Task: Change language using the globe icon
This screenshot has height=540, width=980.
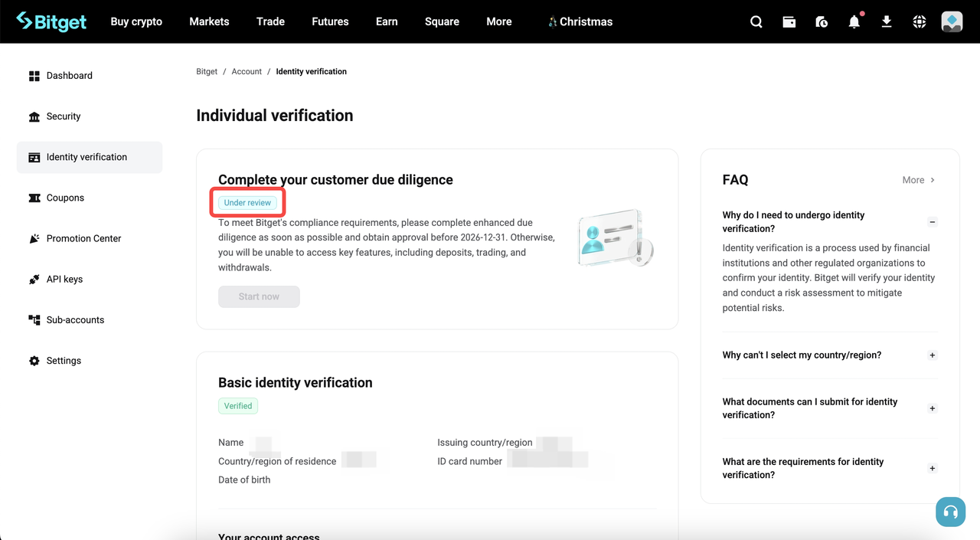Action: pyautogui.click(x=919, y=21)
